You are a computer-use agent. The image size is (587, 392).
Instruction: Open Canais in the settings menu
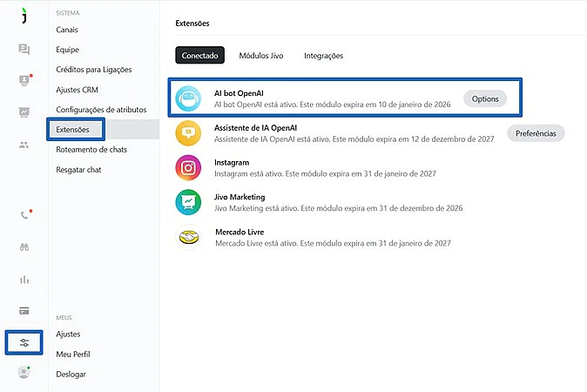[67, 30]
